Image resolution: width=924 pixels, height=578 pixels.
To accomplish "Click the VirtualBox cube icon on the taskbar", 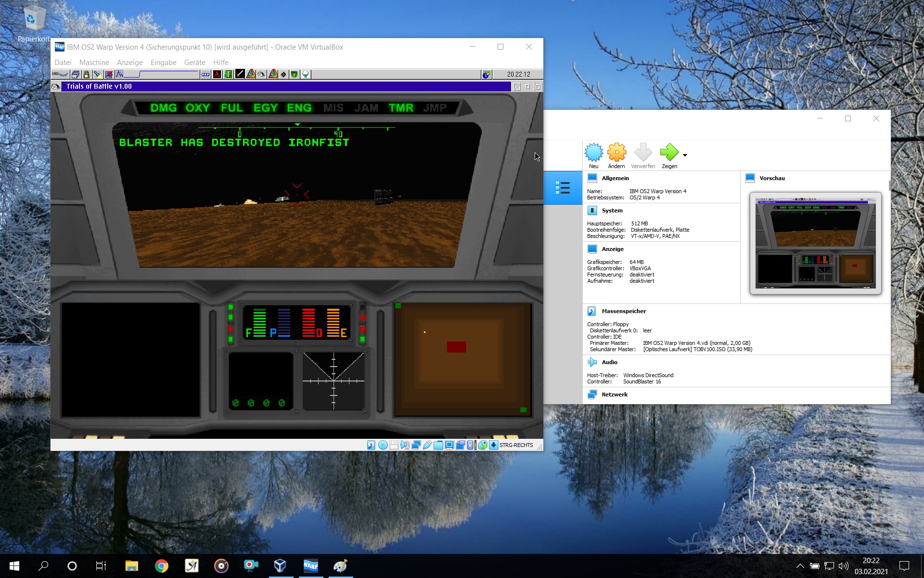I will pyautogui.click(x=281, y=566).
